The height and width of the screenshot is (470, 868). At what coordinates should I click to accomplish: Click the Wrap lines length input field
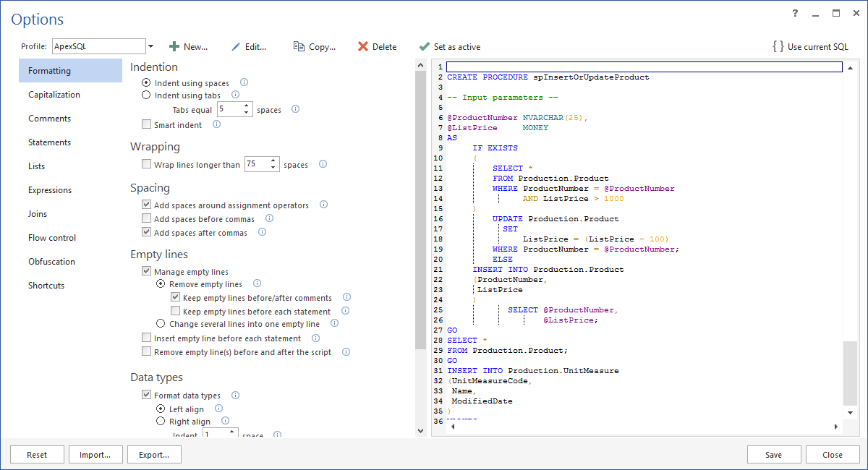pos(256,164)
